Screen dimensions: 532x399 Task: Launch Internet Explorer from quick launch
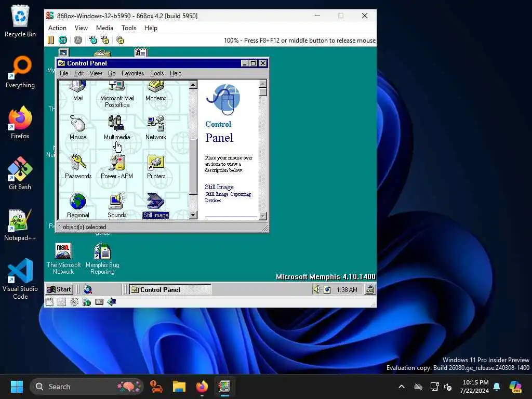(x=88, y=289)
